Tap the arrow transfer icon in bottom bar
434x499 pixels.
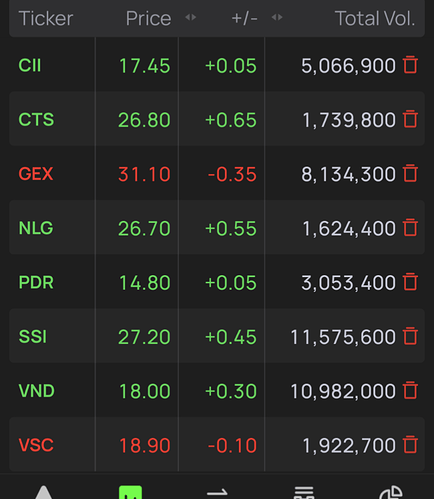(217, 493)
